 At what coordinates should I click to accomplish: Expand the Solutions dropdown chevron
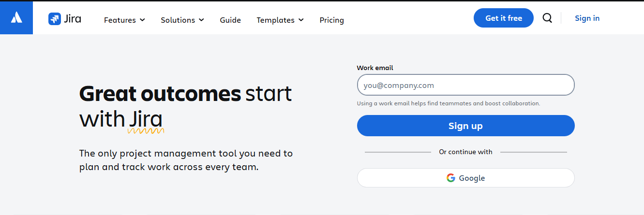click(x=201, y=20)
